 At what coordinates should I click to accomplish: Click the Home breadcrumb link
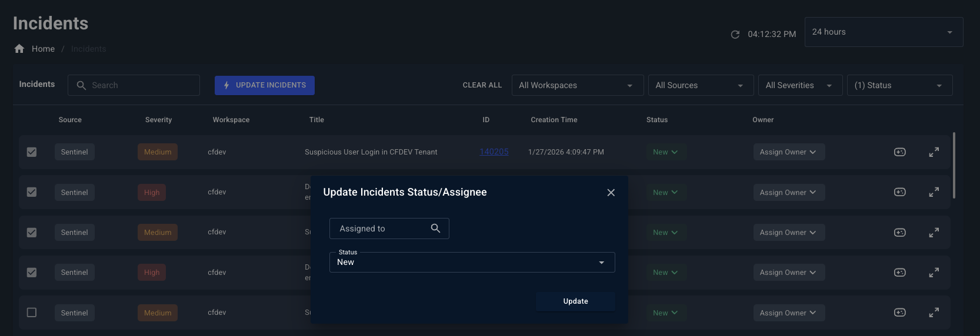click(x=43, y=49)
